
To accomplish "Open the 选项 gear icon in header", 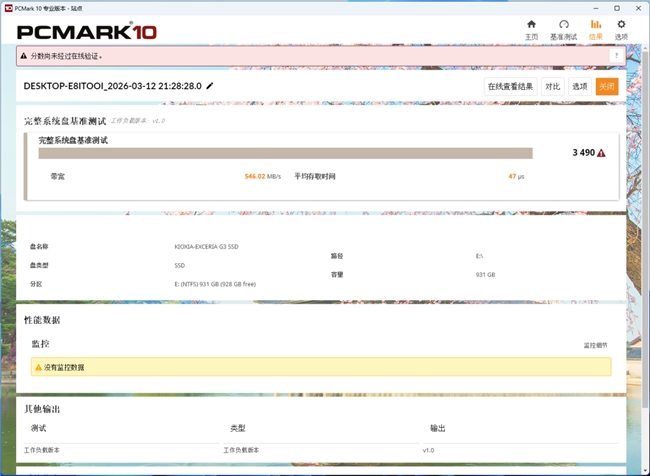I will 621,30.
